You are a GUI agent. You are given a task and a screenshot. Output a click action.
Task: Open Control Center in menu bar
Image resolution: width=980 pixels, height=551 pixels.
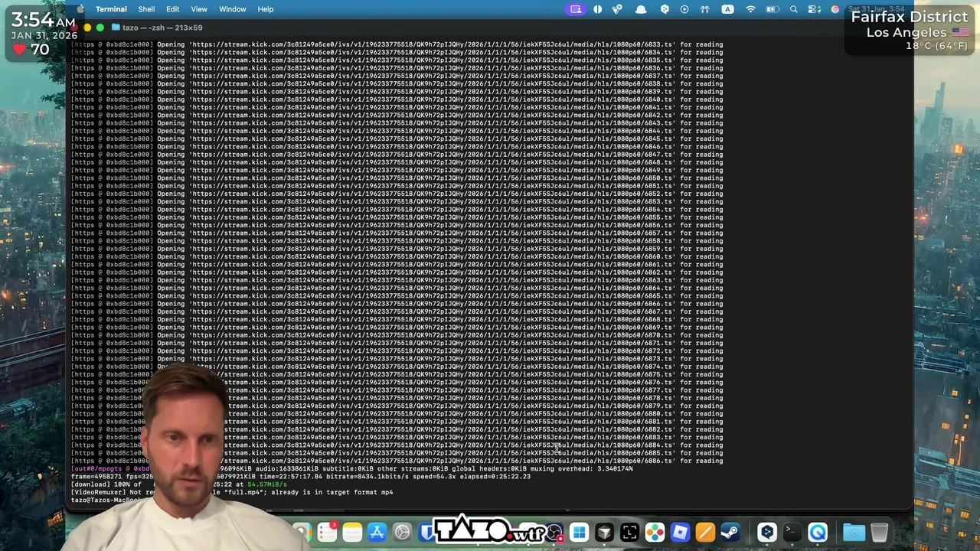click(x=814, y=9)
